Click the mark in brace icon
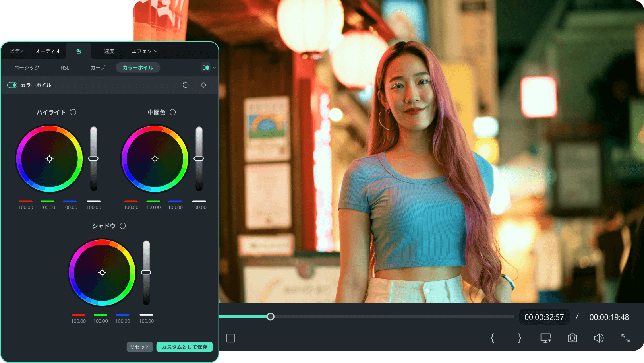 click(x=493, y=338)
